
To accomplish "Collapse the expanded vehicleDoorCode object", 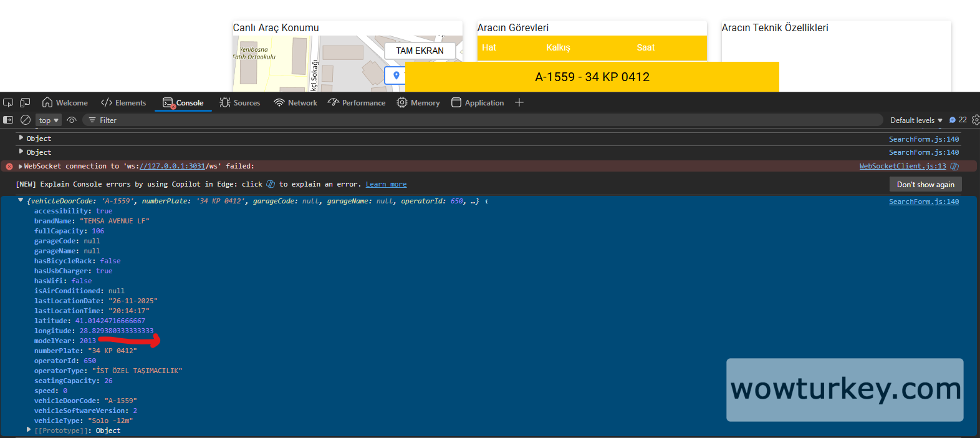I will tap(21, 200).
